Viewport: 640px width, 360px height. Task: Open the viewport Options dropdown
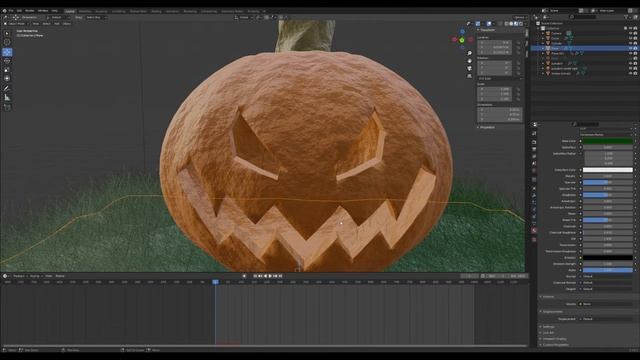[x=520, y=18]
